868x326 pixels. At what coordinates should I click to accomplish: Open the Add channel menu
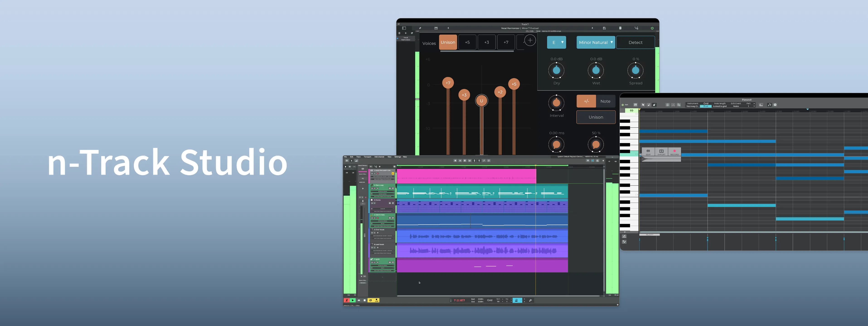pos(379,157)
